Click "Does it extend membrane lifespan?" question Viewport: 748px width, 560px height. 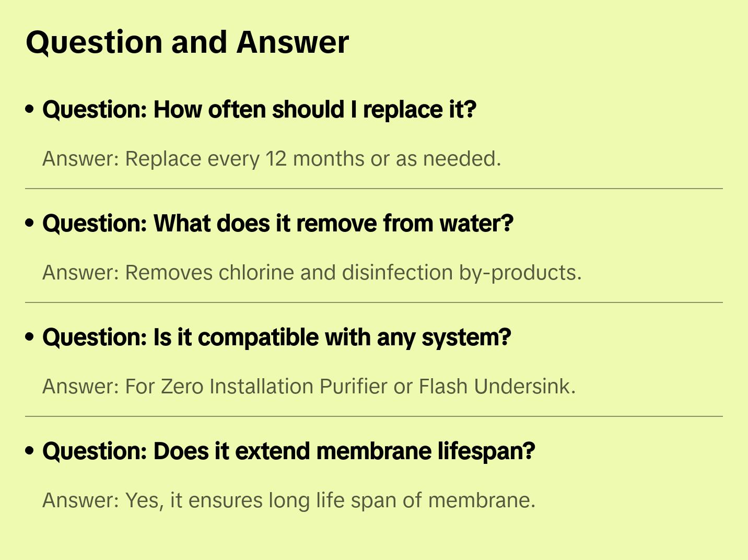click(x=289, y=451)
